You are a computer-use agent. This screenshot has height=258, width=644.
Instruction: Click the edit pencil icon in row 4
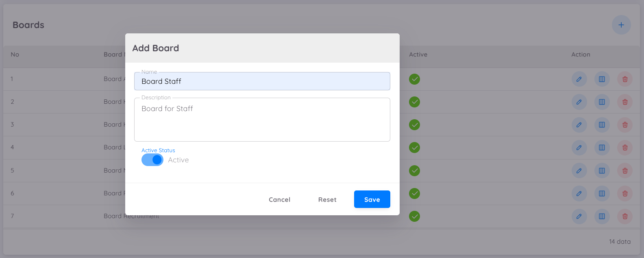coord(579,148)
